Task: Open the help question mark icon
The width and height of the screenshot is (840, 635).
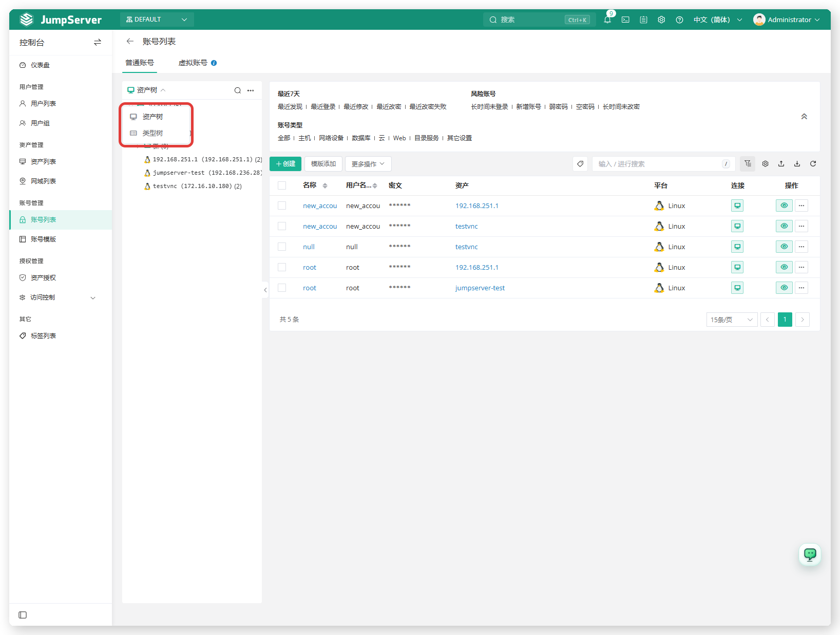Action: pyautogui.click(x=679, y=20)
